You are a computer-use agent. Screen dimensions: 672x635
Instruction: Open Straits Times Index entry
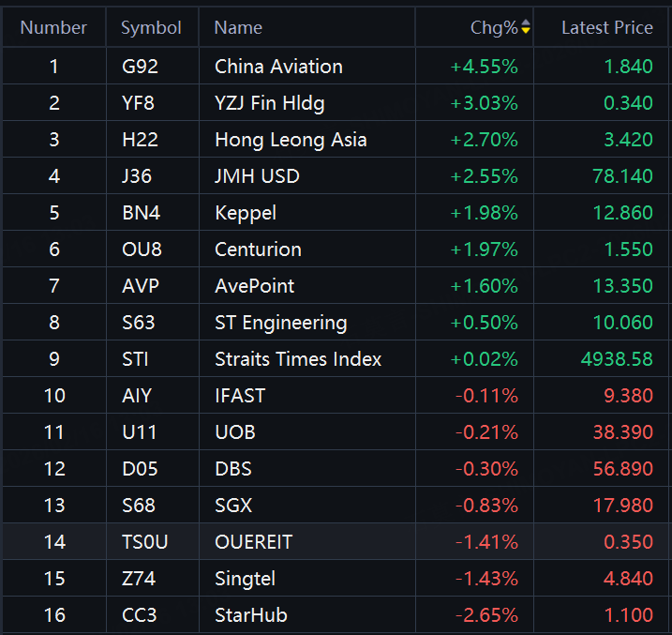(x=298, y=359)
